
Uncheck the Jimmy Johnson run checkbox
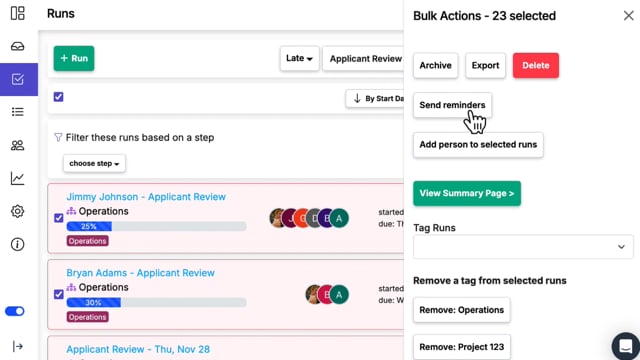pos(58,218)
